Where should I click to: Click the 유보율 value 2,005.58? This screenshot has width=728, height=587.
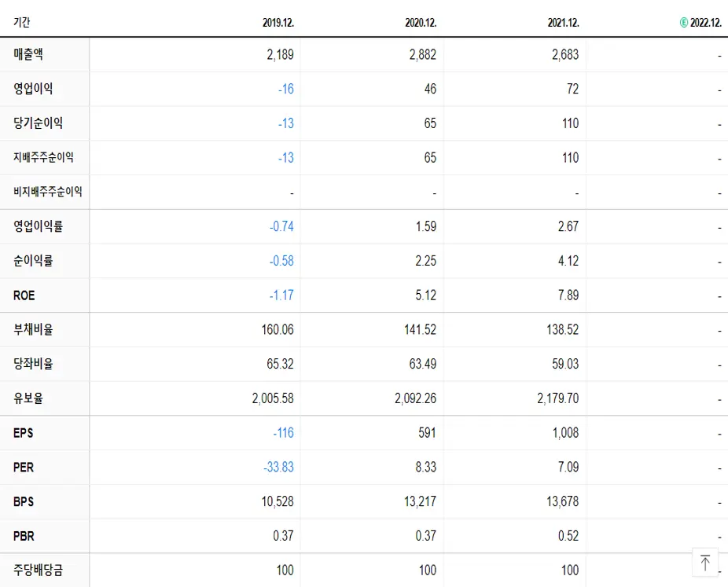pyautogui.click(x=273, y=398)
